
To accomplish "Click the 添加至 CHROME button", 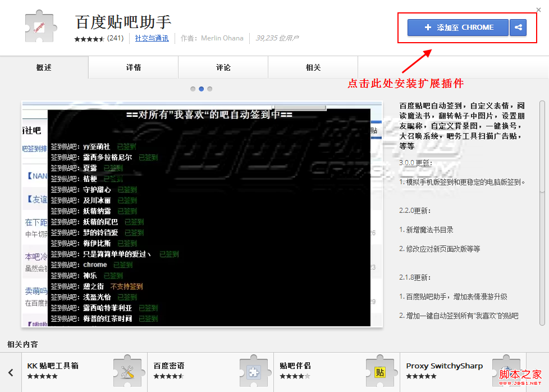I will [456, 27].
